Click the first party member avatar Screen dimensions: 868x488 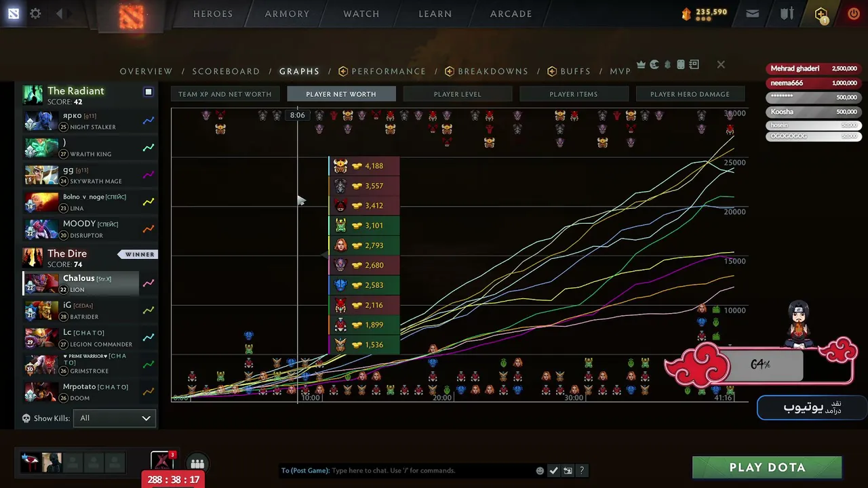click(30, 463)
